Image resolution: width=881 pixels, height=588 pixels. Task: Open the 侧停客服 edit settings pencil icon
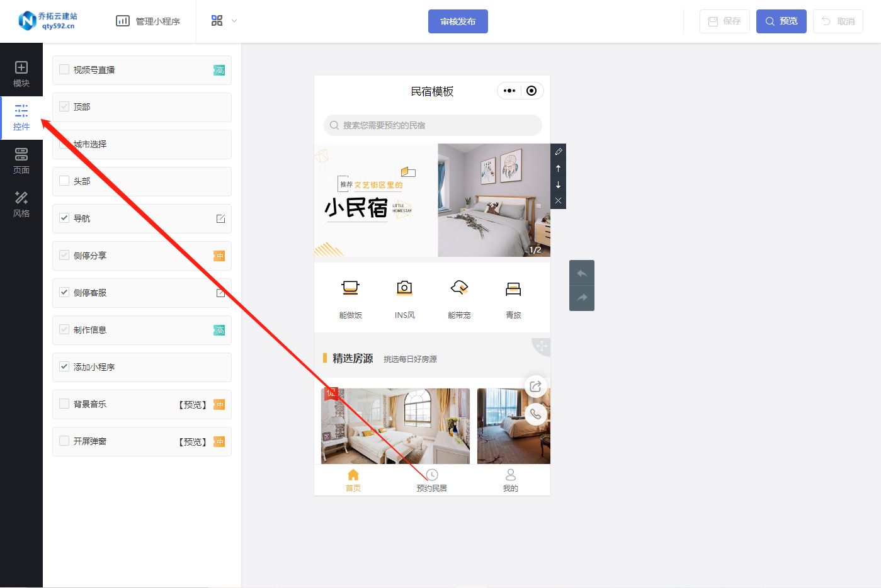tap(220, 292)
